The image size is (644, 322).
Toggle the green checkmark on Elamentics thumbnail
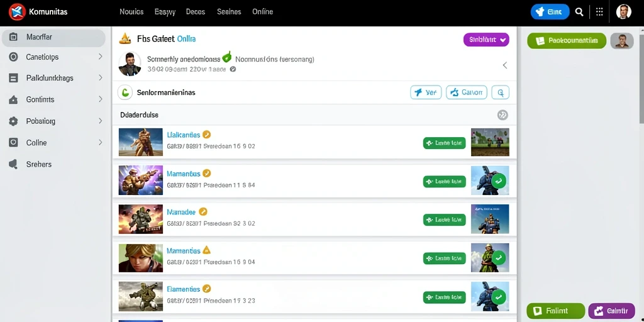click(x=499, y=296)
